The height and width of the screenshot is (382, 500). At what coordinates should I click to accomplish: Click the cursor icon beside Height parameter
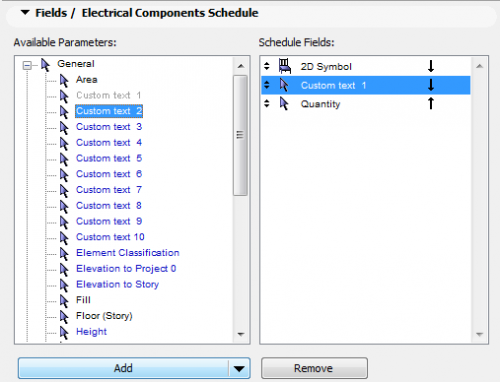point(64,332)
